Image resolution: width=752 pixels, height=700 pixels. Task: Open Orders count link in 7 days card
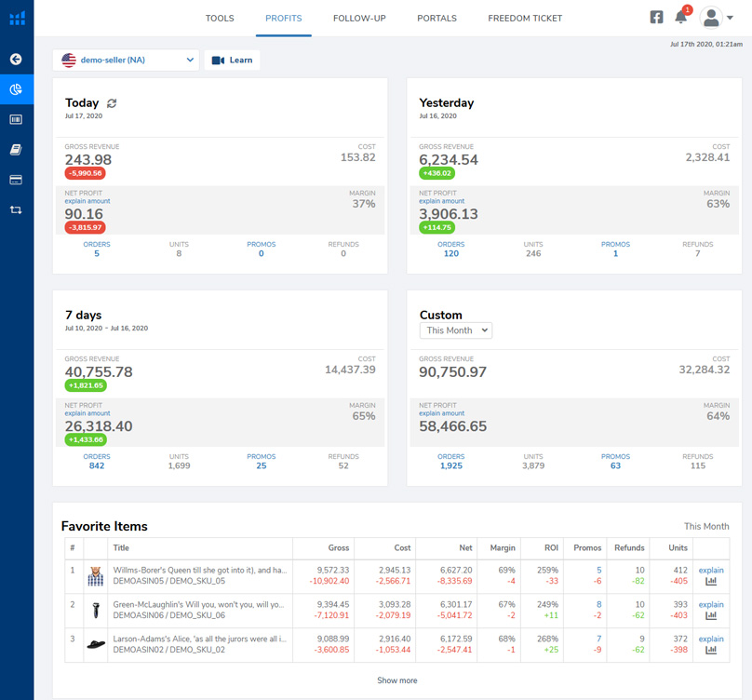[97, 465]
